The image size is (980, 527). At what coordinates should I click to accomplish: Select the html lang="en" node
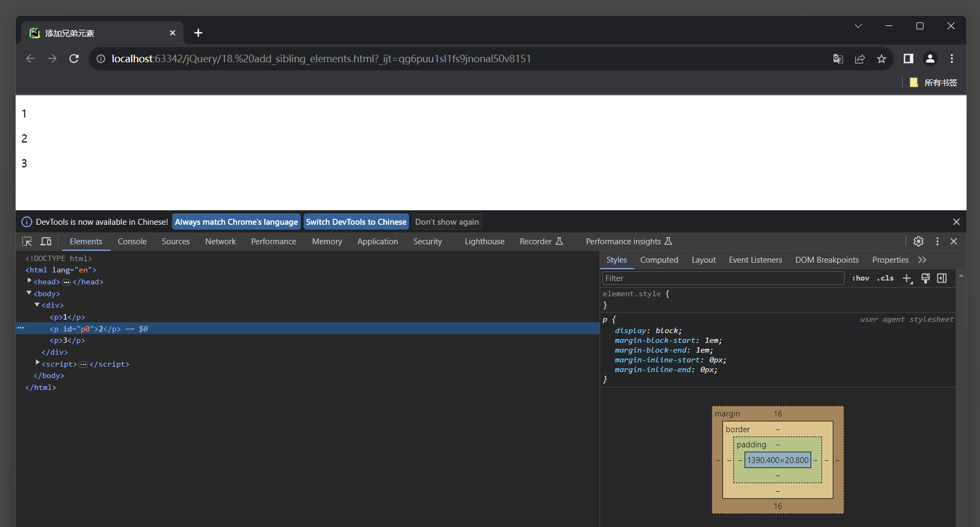(x=61, y=270)
